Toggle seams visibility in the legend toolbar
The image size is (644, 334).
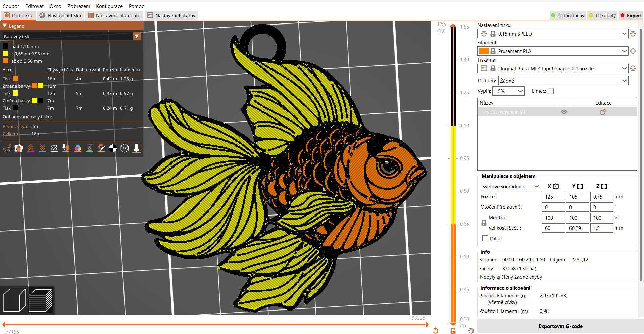coord(54,148)
